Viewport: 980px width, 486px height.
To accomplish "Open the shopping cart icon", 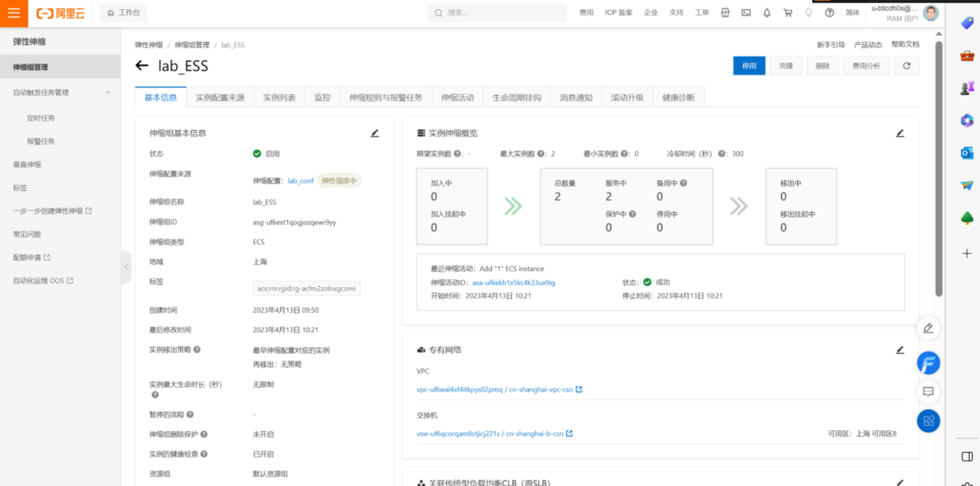I will 788,13.
